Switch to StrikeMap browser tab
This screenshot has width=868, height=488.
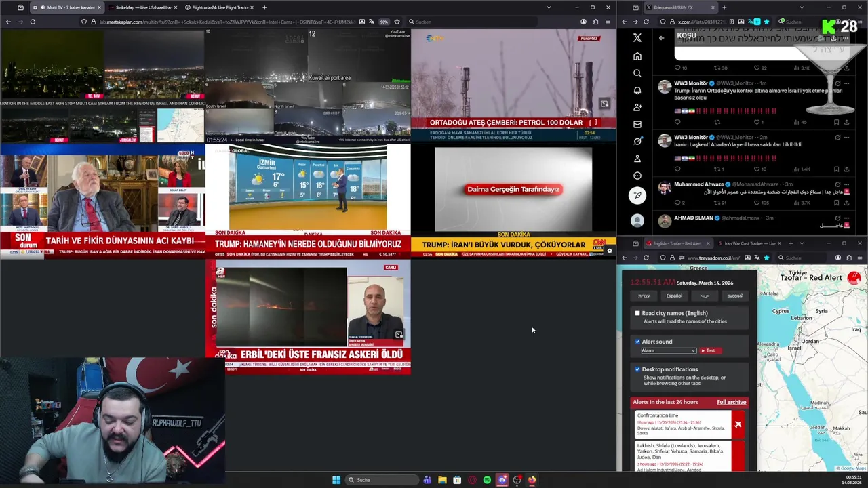click(142, 7)
